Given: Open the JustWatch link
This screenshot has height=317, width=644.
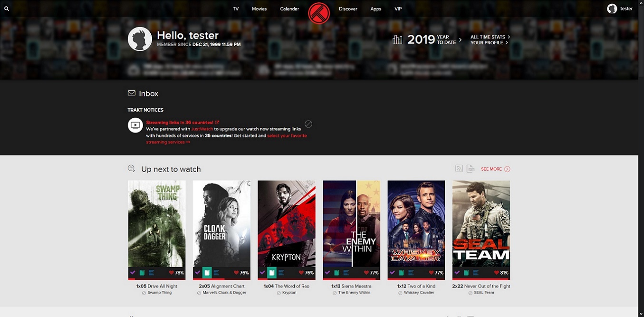Looking at the screenshot, I should click(202, 129).
